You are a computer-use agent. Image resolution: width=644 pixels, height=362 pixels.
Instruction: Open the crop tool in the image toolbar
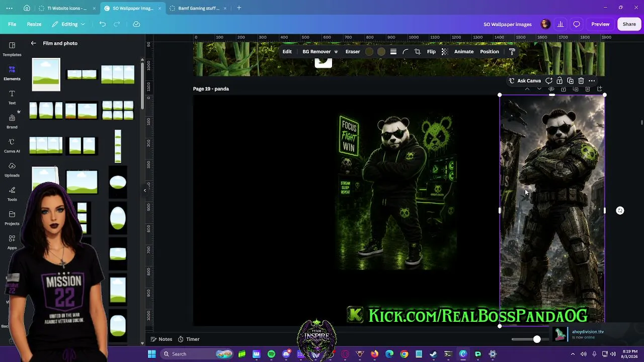pyautogui.click(x=418, y=52)
